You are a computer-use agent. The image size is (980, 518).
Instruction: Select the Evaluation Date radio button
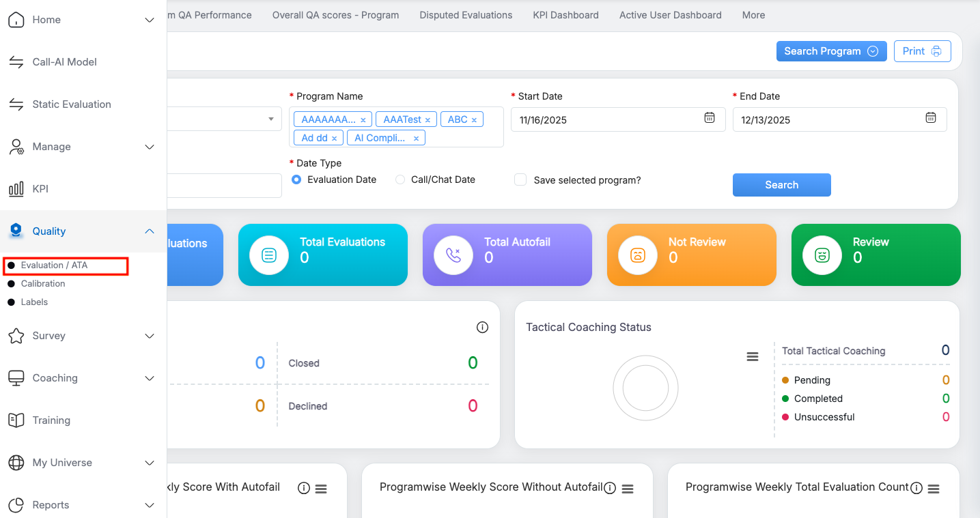pyautogui.click(x=296, y=179)
